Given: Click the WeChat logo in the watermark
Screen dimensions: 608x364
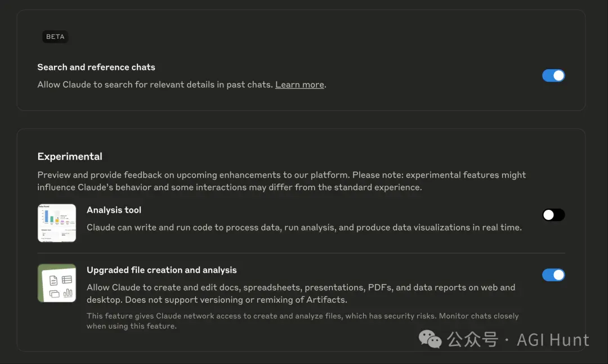Looking at the screenshot, I should click(x=430, y=339).
